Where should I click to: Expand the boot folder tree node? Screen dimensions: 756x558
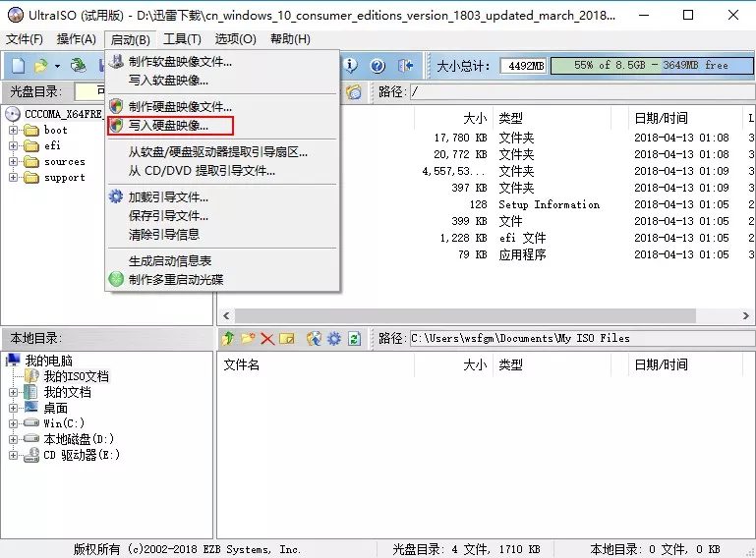point(13,130)
